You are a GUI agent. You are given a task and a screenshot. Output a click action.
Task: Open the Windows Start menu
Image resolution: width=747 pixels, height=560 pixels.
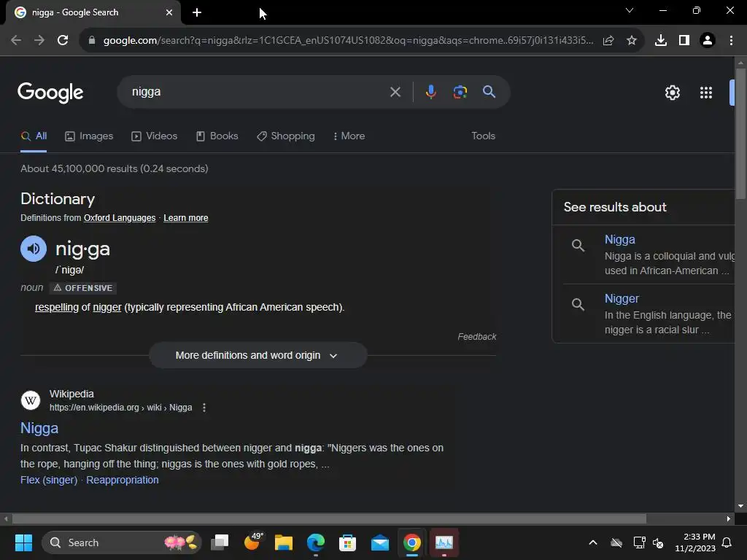[23, 542]
